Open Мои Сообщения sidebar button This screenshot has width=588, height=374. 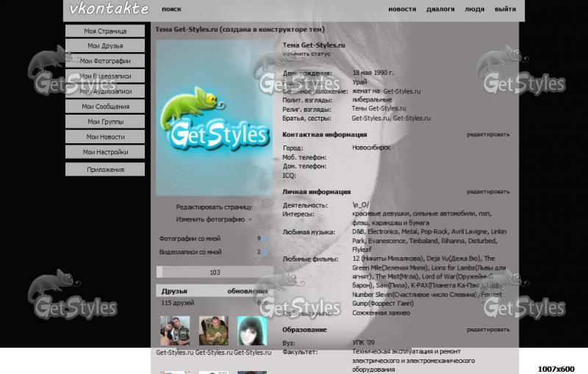click(x=105, y=107)
